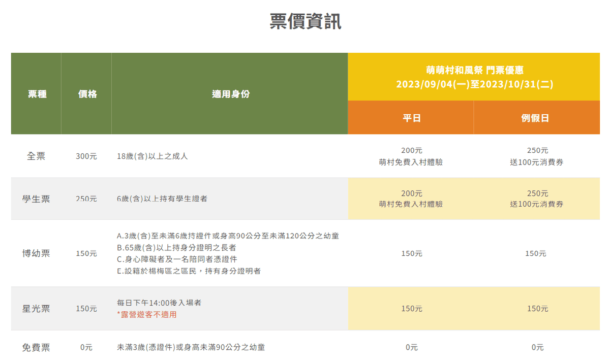Click the 價格 column header
610x364 pixels.
point(87,94)
